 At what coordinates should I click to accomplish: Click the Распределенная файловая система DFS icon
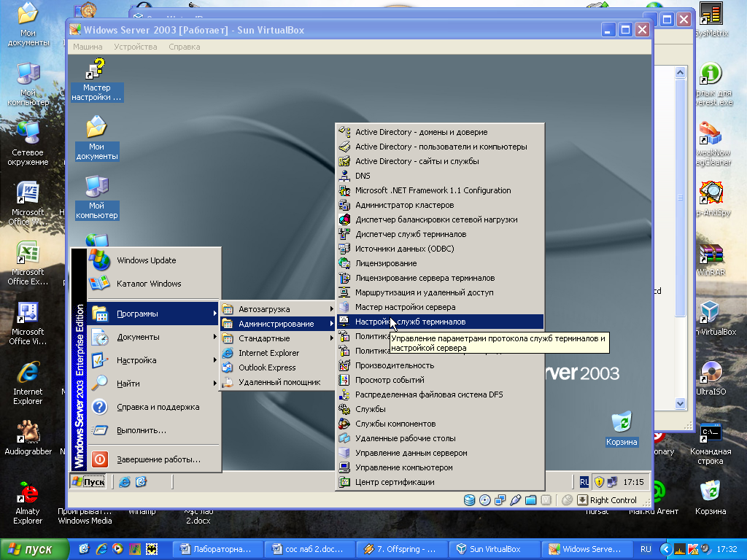click(x=344, y=394)
